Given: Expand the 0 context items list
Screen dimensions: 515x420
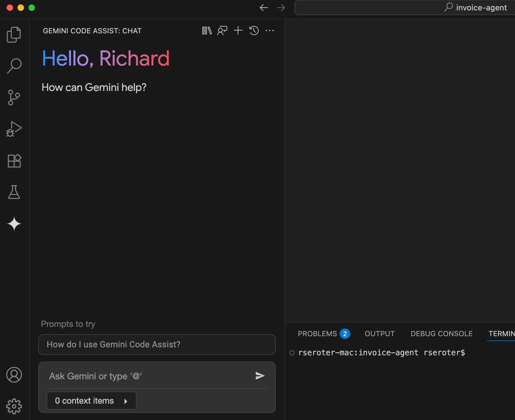Looking at the screenshot, I should click(91, 401).
